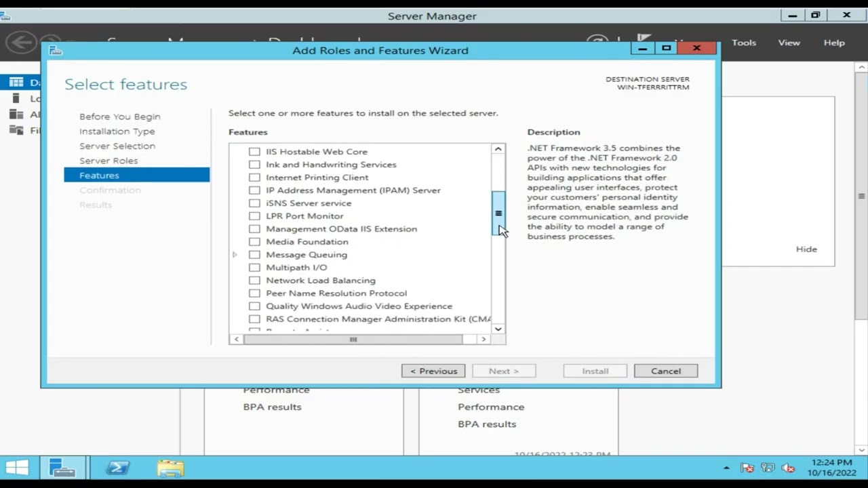Check Quality Windows Audio Video Experience
Viewport: 868px width, 488px height.
pyautogui.click(x=254, y=306)
